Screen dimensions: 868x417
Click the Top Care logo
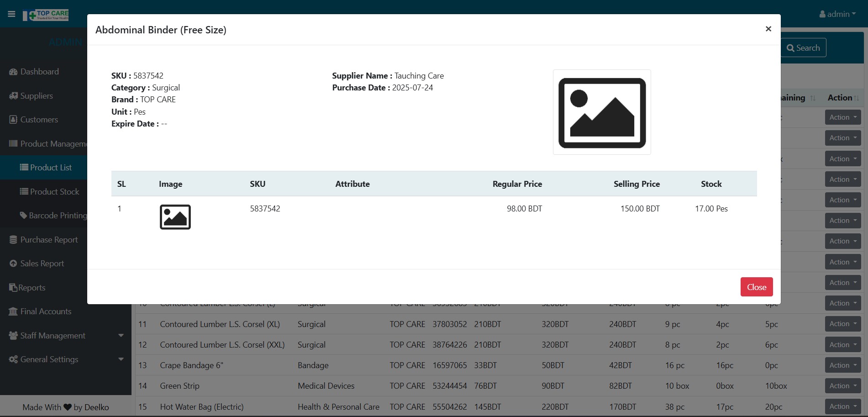(x=46, y=15)
